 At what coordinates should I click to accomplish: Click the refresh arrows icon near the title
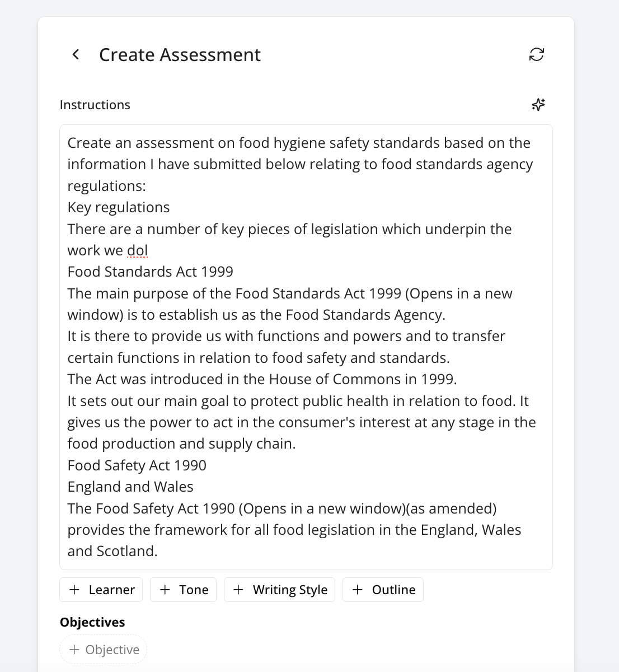536,54
